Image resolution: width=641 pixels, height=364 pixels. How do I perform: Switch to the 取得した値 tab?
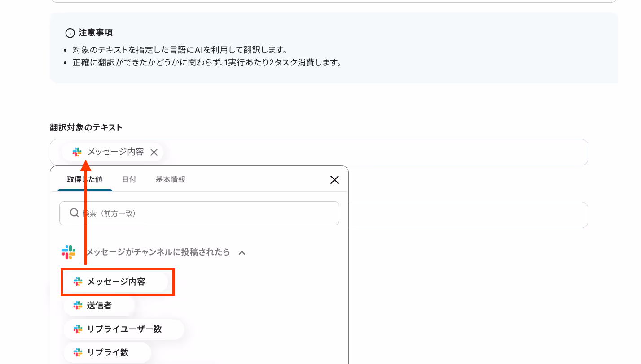point(84,179)
